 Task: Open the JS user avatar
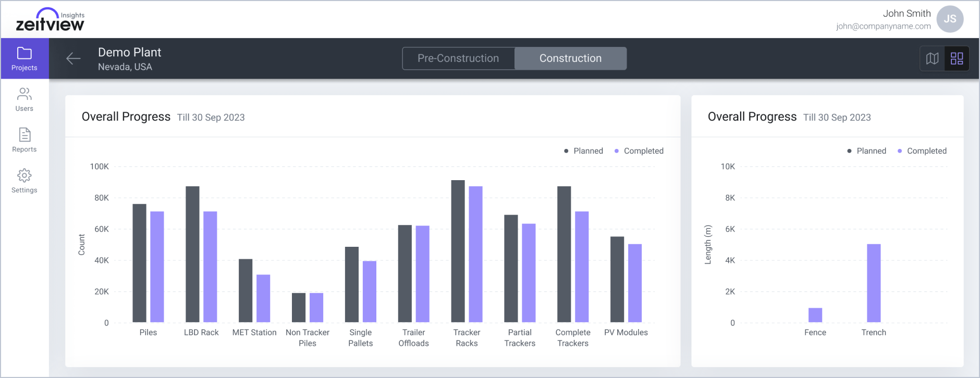pos(950,19)
